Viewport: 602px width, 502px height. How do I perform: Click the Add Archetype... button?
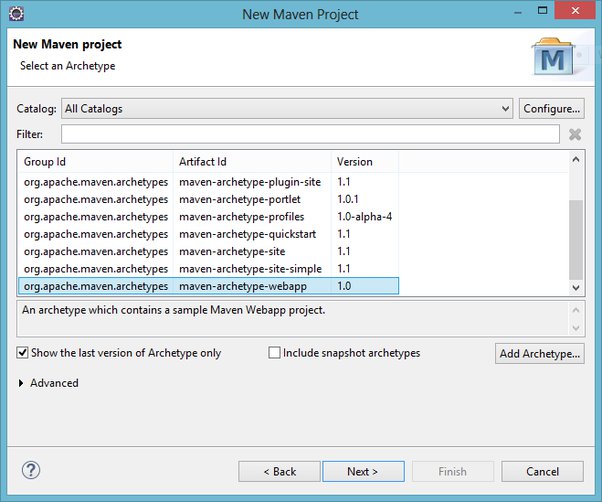coord(539,353)
